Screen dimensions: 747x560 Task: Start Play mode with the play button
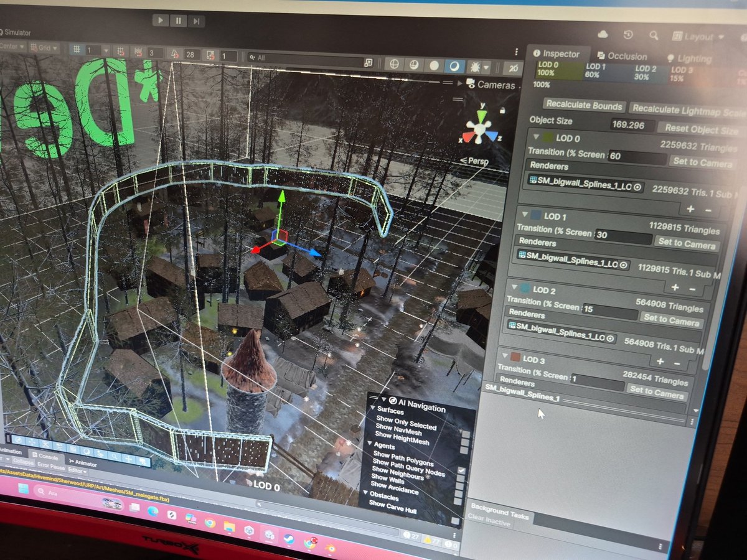point(161,21)
